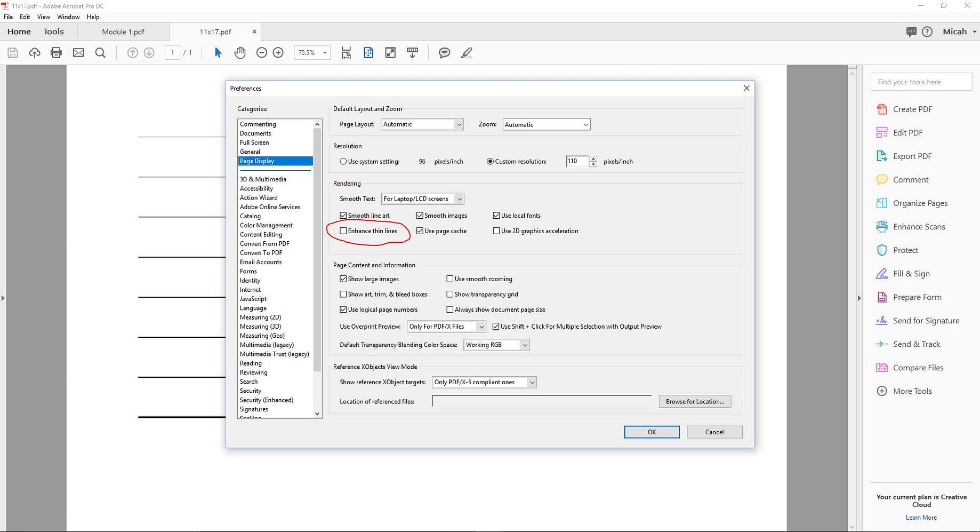Click the Zoom in plus icon

278,53
